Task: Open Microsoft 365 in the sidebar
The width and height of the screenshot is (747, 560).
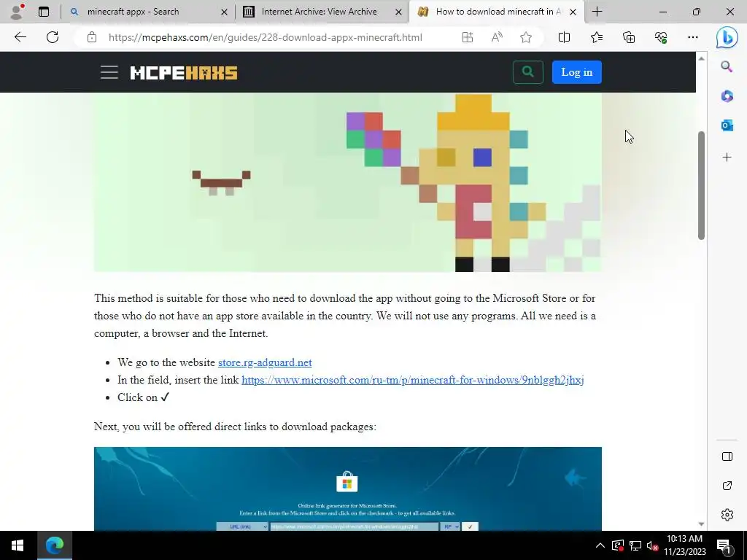Action: [x=727, y=96]
